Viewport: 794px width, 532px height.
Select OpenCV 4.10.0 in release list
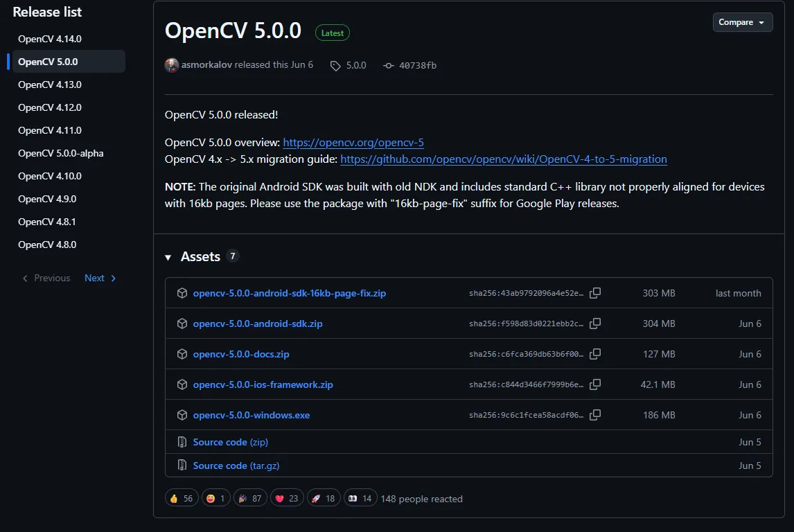pyautogui.click(x=69, y=176)
